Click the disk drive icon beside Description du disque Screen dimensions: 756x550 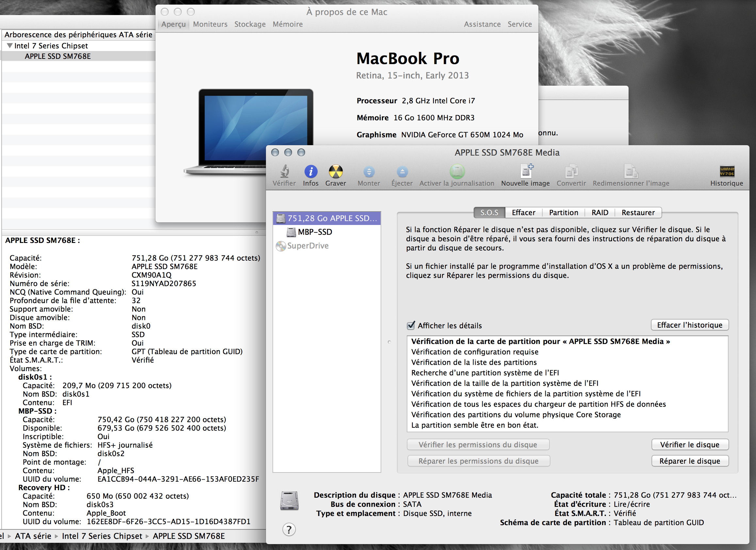pyautogui.click(x=289, y=501)
